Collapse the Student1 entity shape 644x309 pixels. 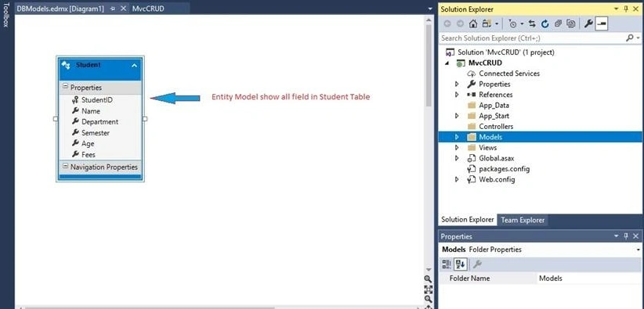click(x=134, y=65)
